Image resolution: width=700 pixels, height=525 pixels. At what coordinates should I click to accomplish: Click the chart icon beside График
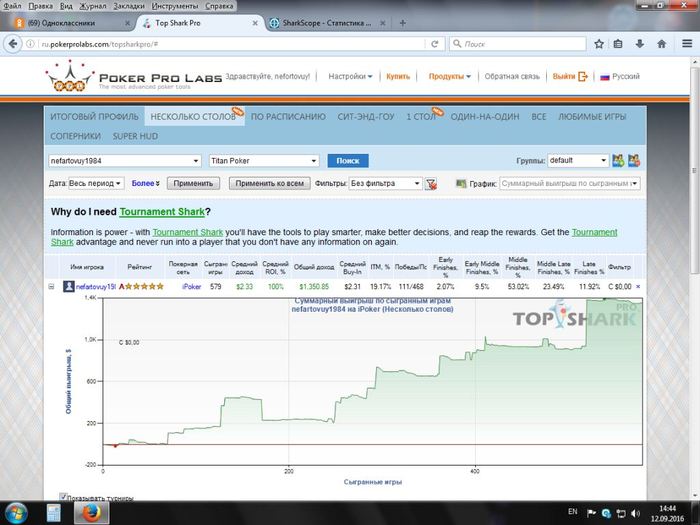tap(461, 183)
